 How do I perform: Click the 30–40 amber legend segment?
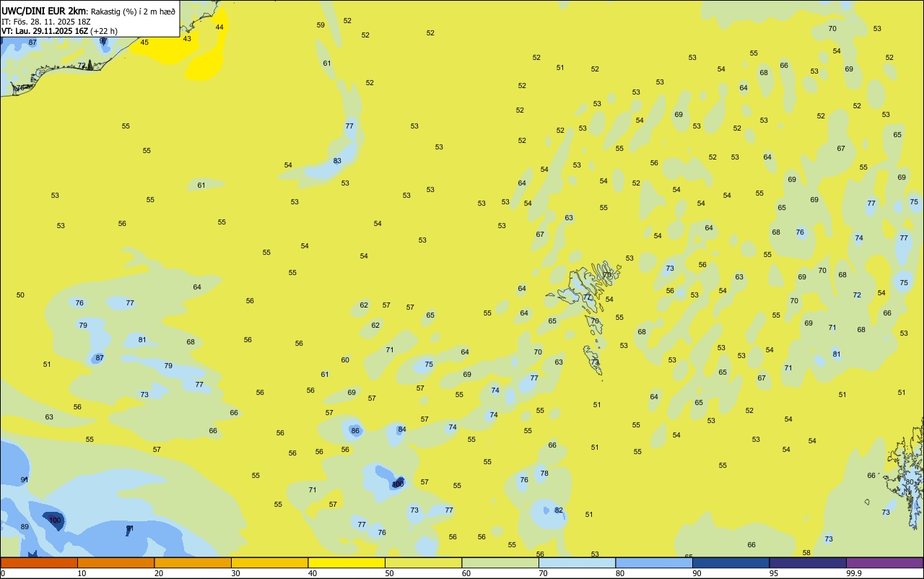[269, 562]
